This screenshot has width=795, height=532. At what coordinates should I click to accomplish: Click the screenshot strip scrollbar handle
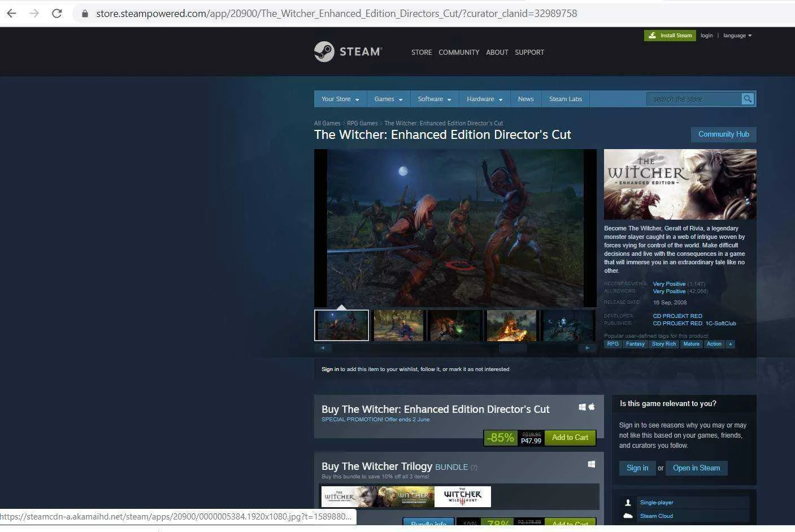(512, 348)
